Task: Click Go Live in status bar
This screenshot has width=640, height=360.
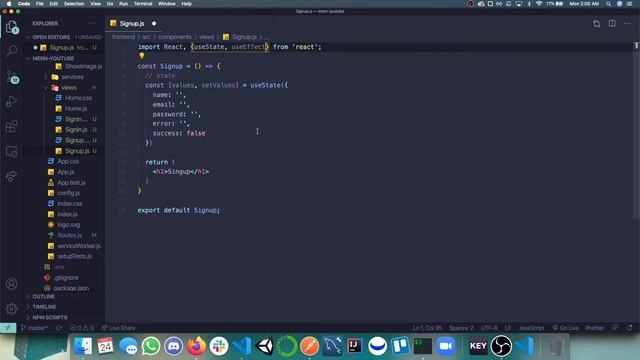Action: pyautogui.click(x=565, y=328)
